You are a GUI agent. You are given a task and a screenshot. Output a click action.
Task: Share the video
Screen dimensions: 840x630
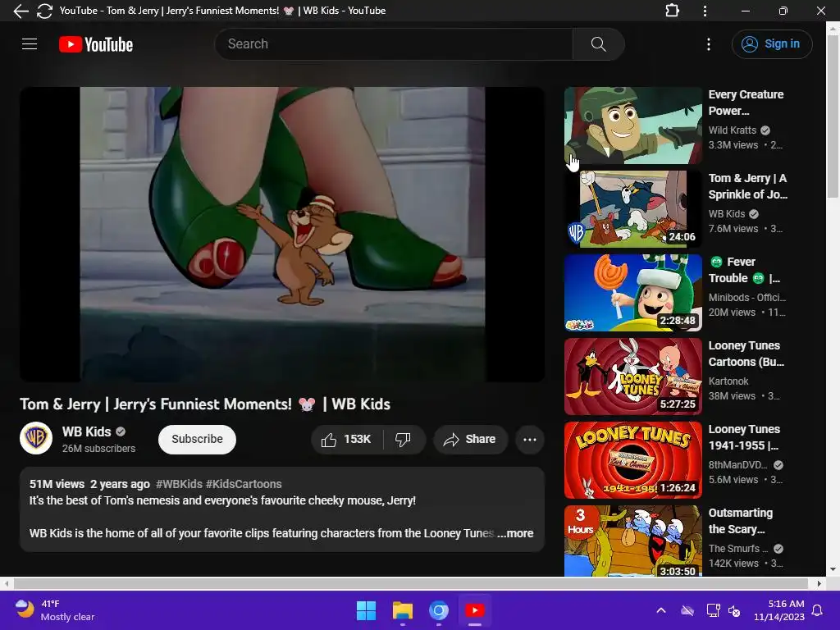click(x=470, y=440)
